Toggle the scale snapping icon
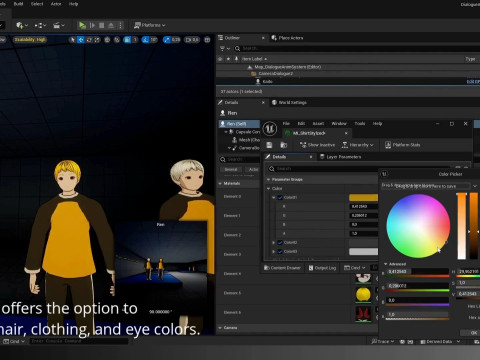 pyautogui.click(x=166, y=40)
